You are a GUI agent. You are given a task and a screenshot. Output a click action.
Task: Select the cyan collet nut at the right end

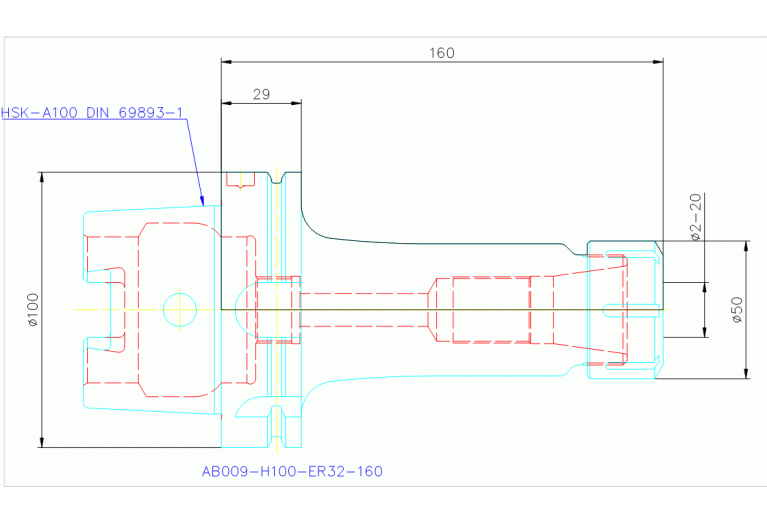coord(625,310)
